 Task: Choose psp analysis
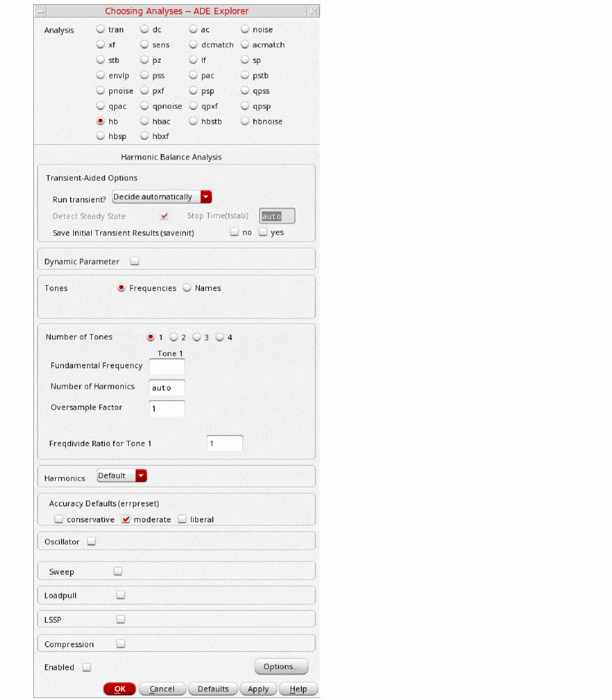coord(193,91)
